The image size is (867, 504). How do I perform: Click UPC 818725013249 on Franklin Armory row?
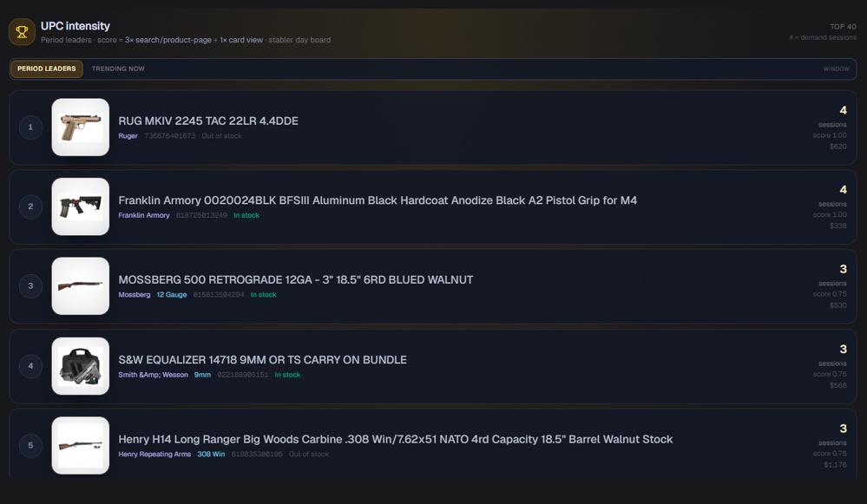click(x=201, y=215)
